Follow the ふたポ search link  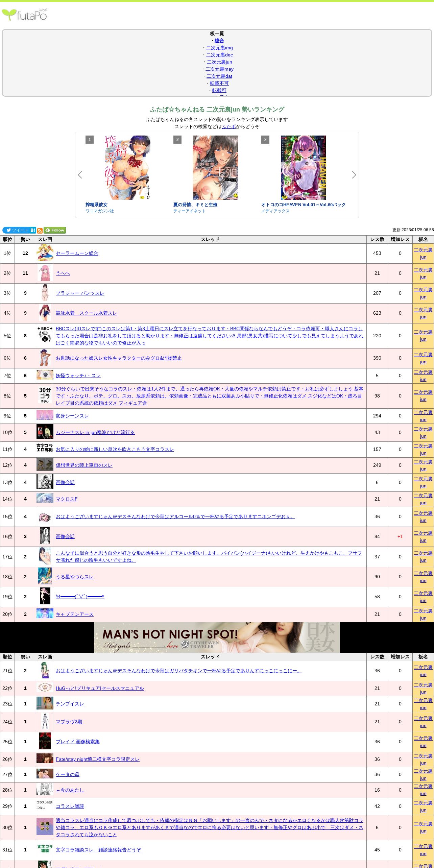pyautogui.click(x=229, y=126)
